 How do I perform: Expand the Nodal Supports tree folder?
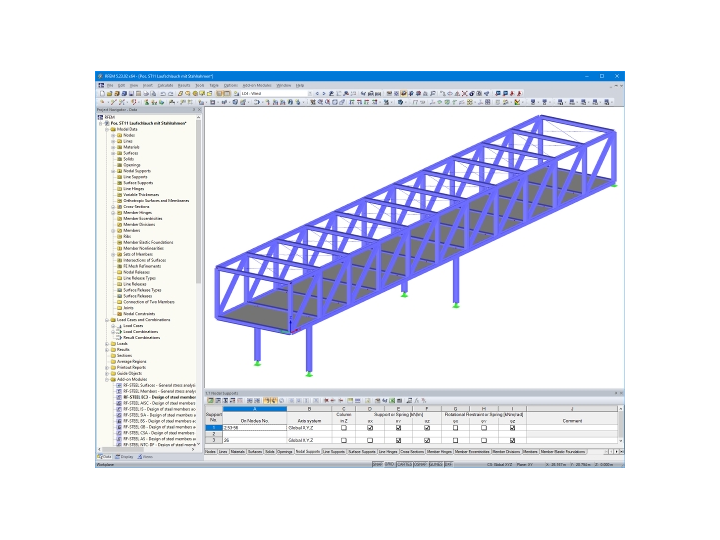click(113, 171)
